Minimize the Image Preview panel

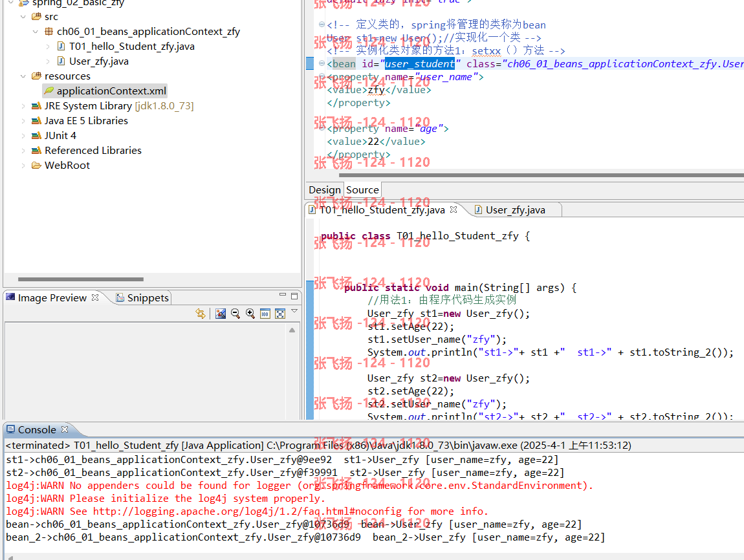pyautogui.click(x=282, y=295)
